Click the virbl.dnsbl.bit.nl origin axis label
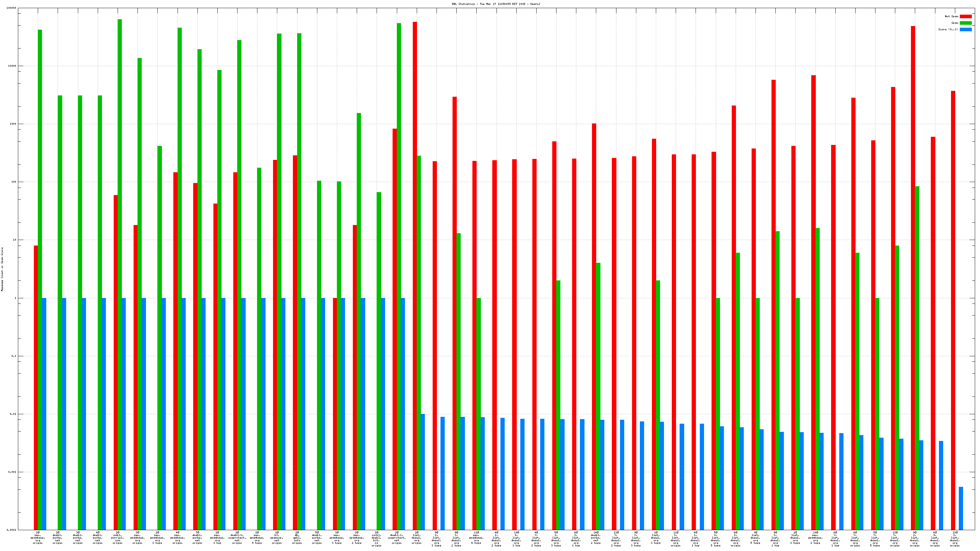 [377, 539]
